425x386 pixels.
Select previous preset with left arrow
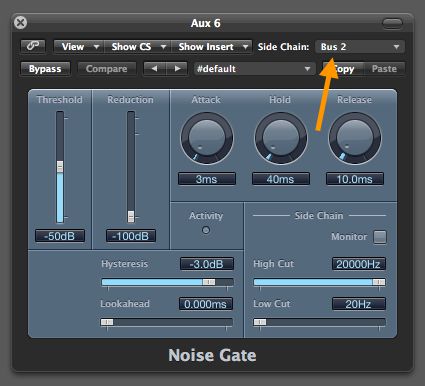coord(154,69)
